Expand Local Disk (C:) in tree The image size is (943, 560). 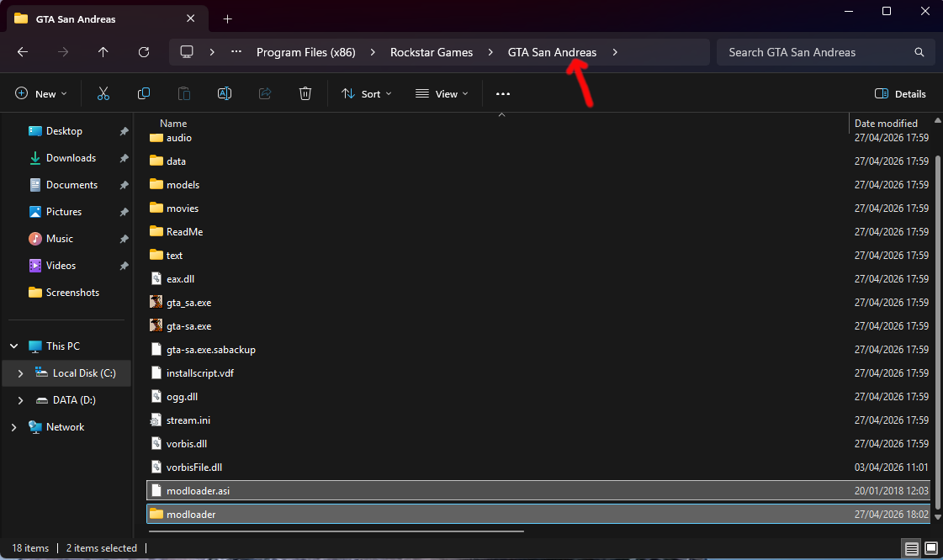(20, 373)
